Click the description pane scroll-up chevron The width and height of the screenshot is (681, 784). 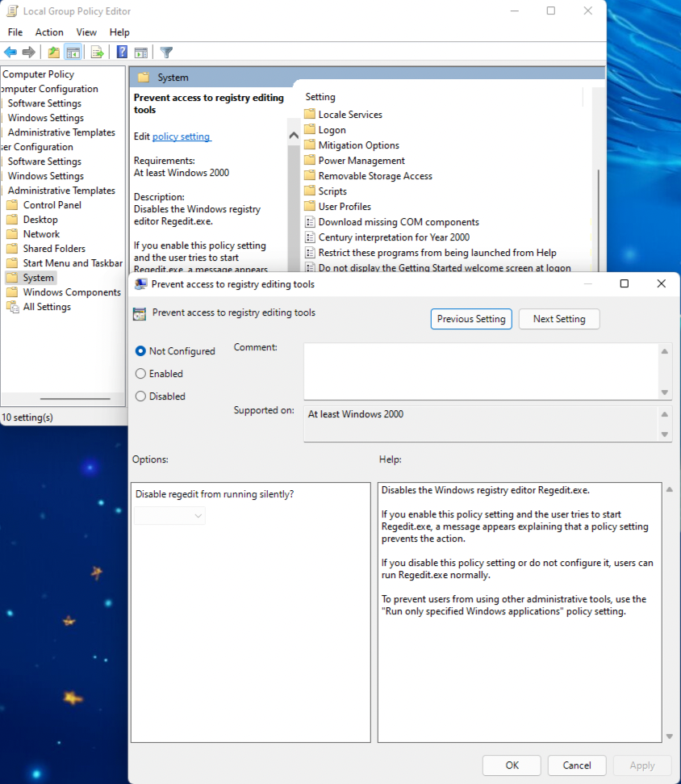point(294,135)
